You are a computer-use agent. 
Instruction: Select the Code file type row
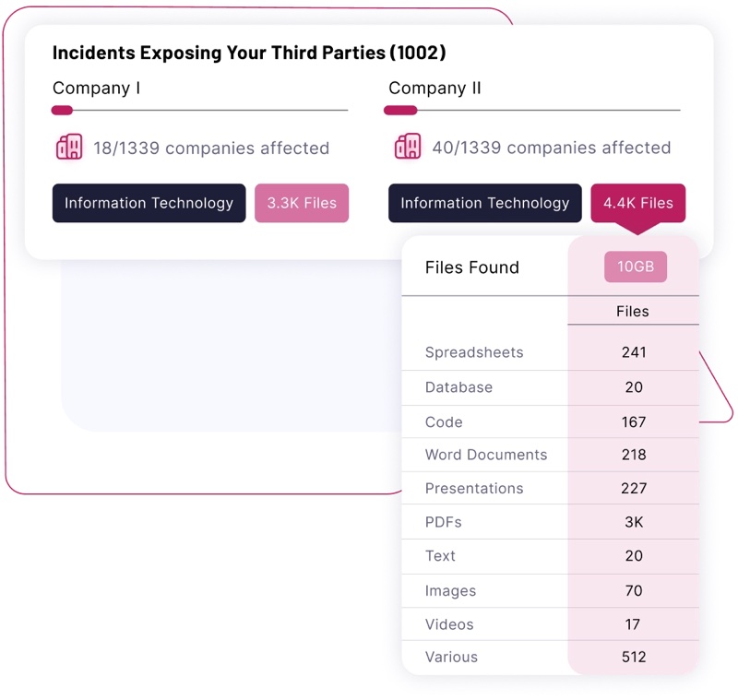click(x=444, y=422)
